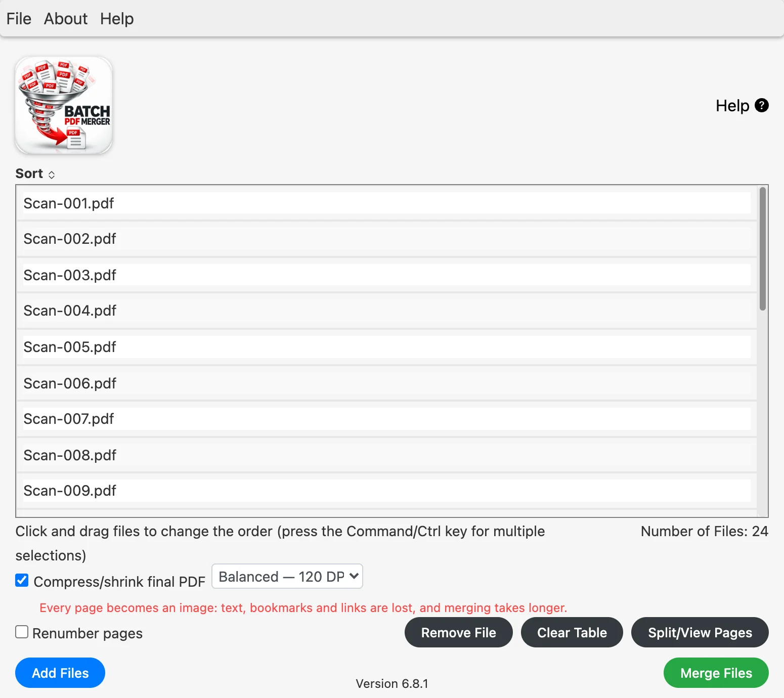Open the Balanced — 120 DPI dropdown
Screen dimensions: 784x698
click(x=287, y=577)
